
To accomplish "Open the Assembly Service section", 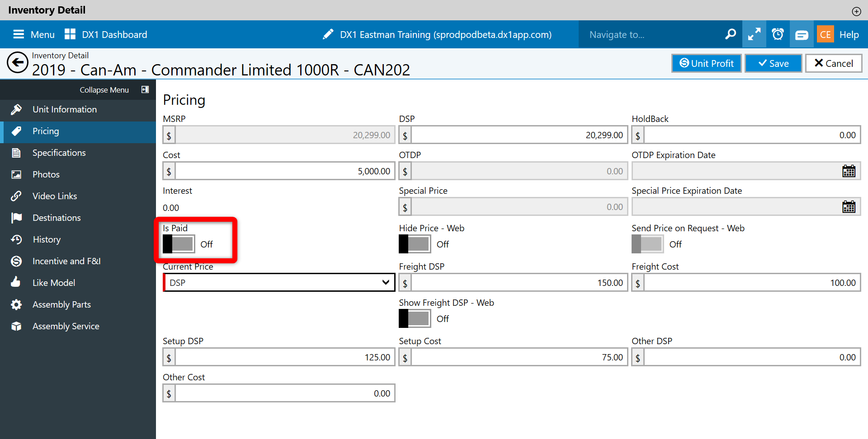I will (x=78, y=326).
